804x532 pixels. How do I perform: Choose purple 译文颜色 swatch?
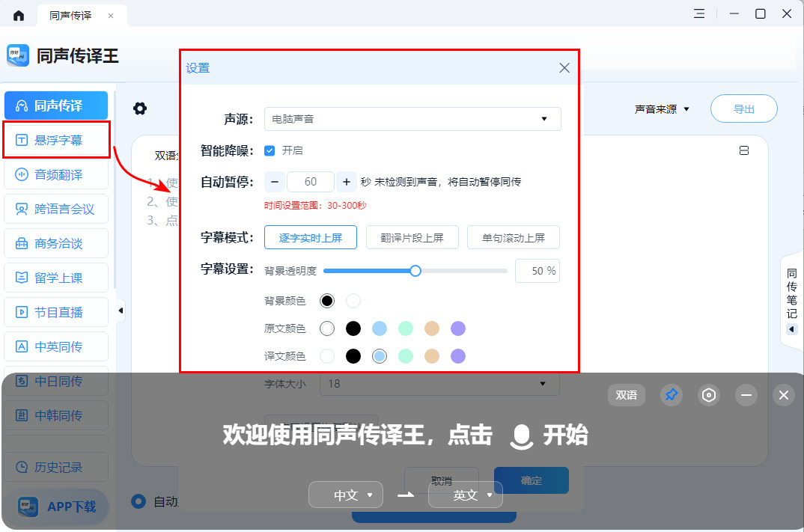click(458, 356)
